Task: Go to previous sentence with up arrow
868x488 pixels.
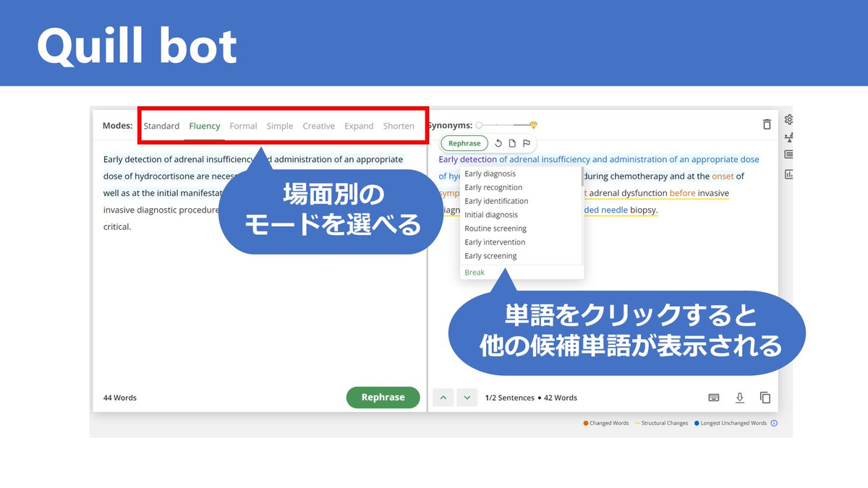Action: (443, 398)
